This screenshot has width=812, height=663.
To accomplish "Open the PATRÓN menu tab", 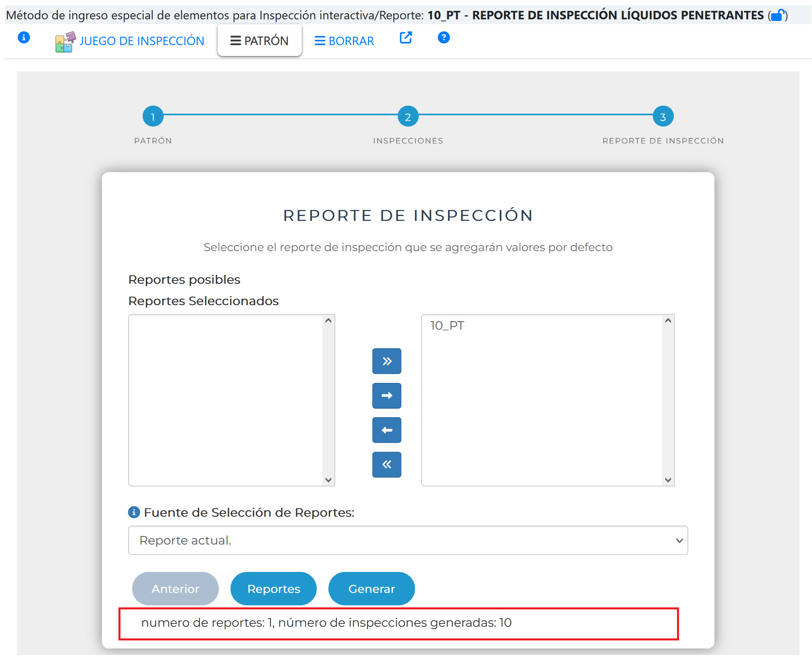I will point(260,41).
